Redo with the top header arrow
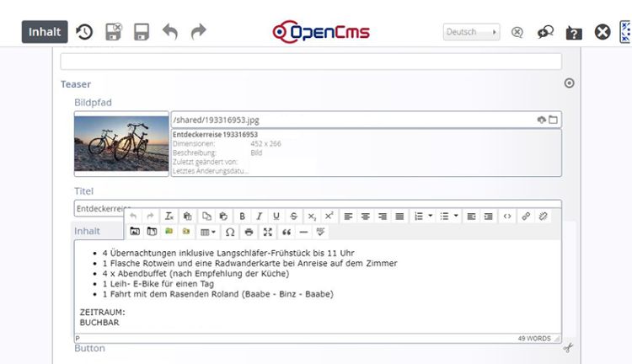 pyautogui.click(x=198, y=32)
